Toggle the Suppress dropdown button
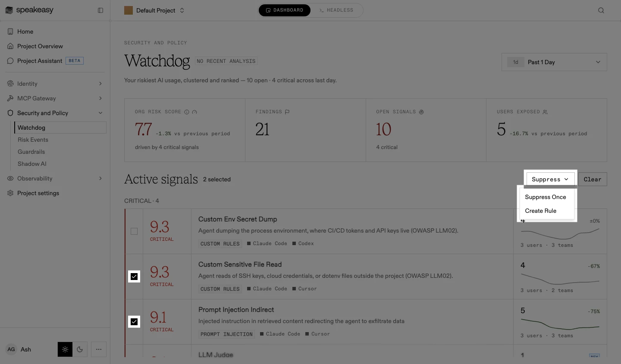Screen dimensions: 621x364 click(x=550, y=179)
